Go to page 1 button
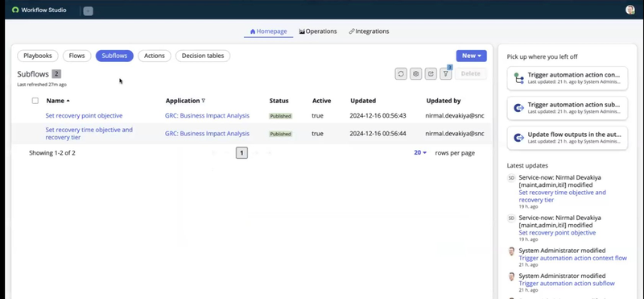The width and height of the screenshot is (644, 299). pos(242,153)
